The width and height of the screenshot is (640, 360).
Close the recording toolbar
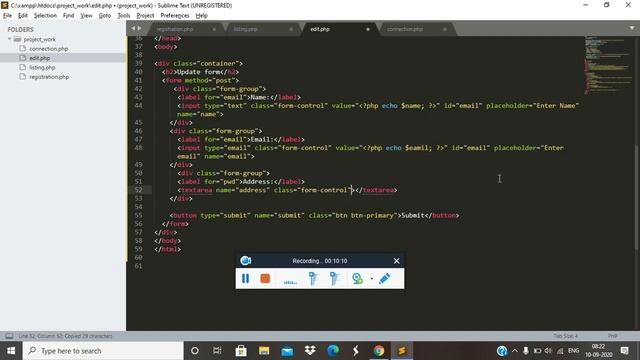(396, 260)
